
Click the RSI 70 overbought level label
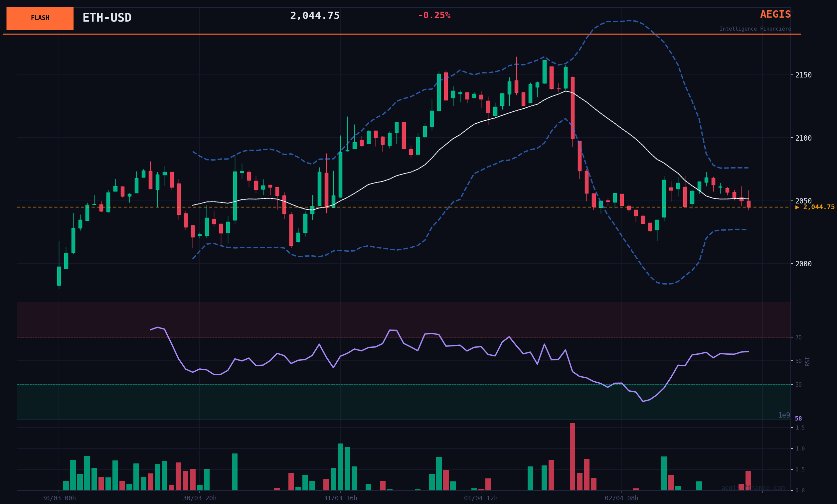[x=798, y=337]
